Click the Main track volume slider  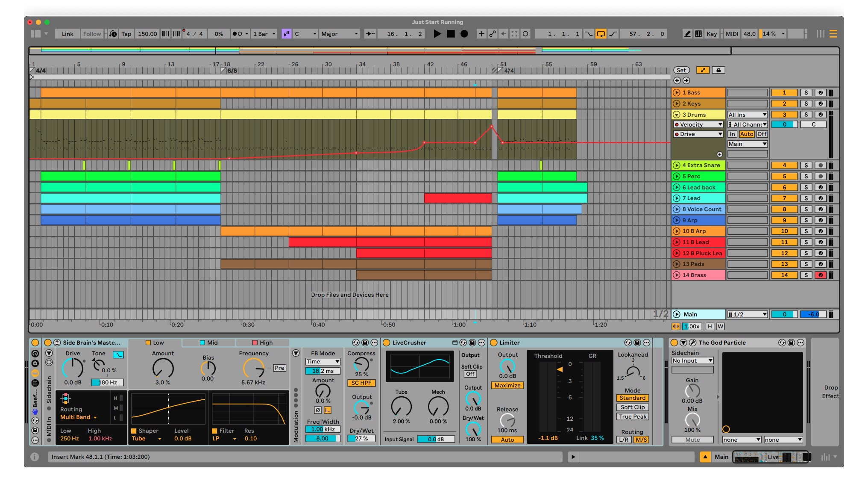784,314
